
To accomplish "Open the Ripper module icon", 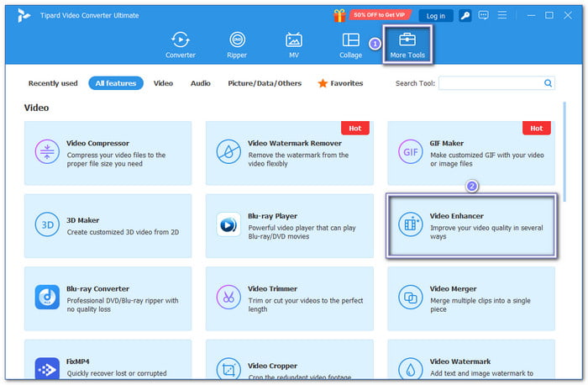I will (x=237, y=40).
